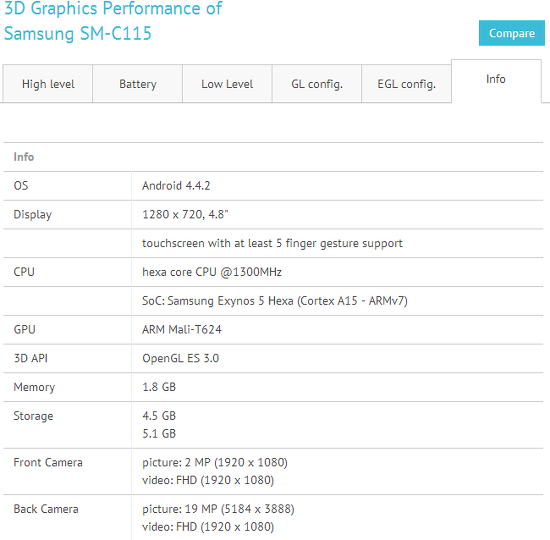Select the GPU row label

tap(24, 329)
